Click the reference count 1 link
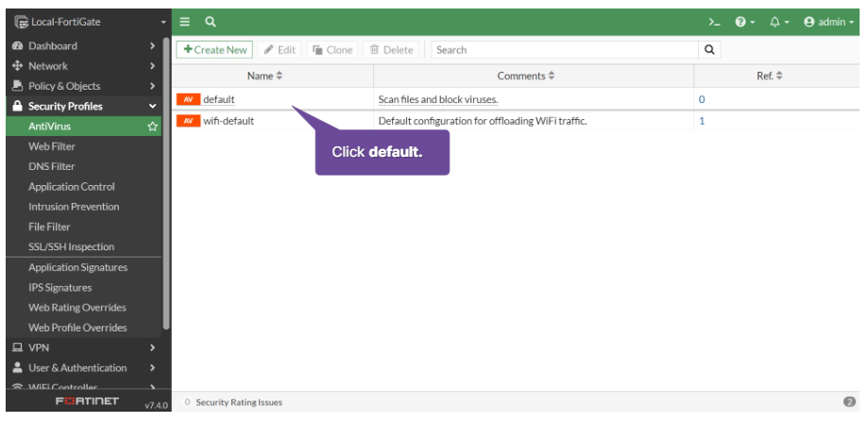 click(702, 121)
